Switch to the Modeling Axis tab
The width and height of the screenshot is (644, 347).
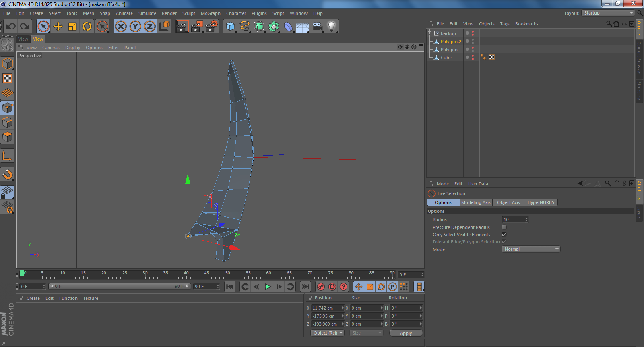(476, 202)
